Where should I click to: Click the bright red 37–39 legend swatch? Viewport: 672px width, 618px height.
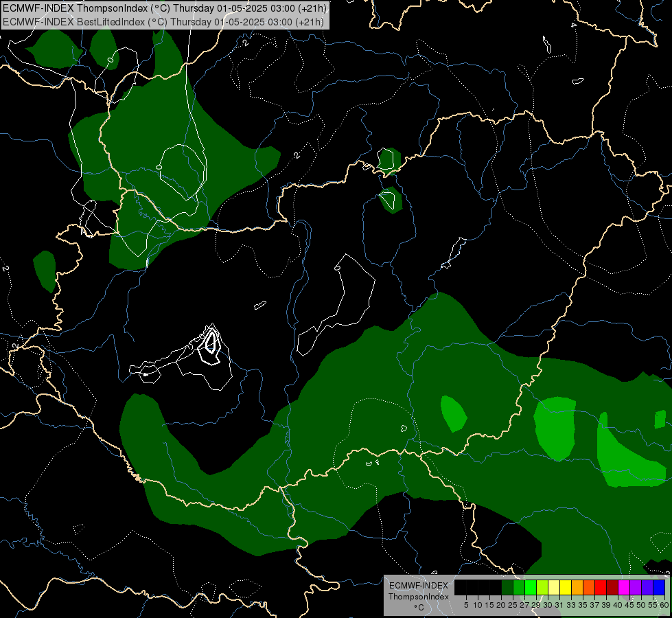click(601, 587)
